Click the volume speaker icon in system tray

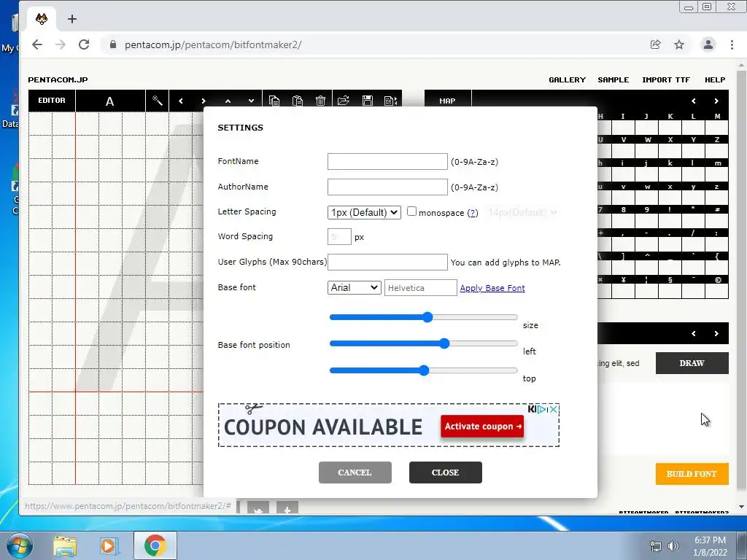click(673, 546)
